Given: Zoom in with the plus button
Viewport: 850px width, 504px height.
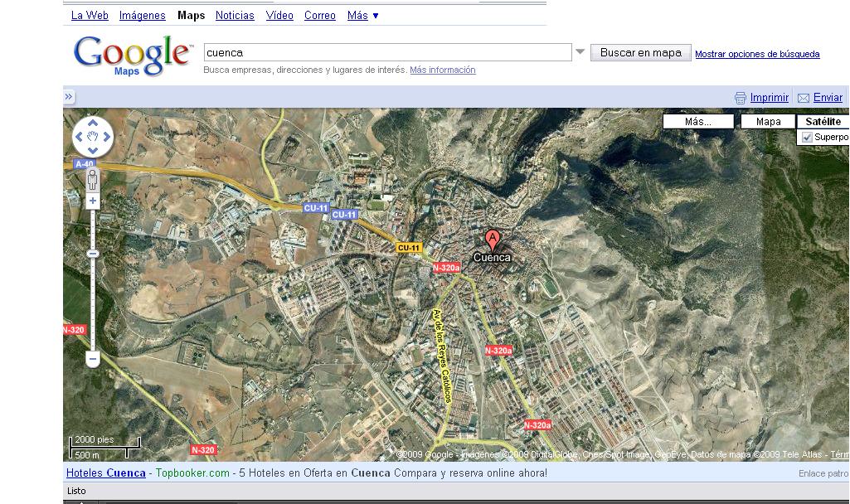Looking at the screenshot, I should pyautogui.click(x=93, y=201).
